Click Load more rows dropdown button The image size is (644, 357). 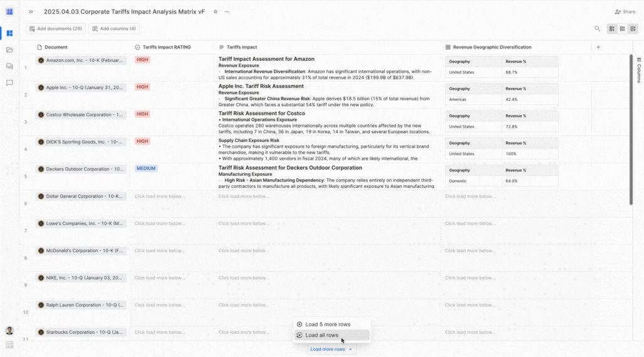(x=331, y=349)
